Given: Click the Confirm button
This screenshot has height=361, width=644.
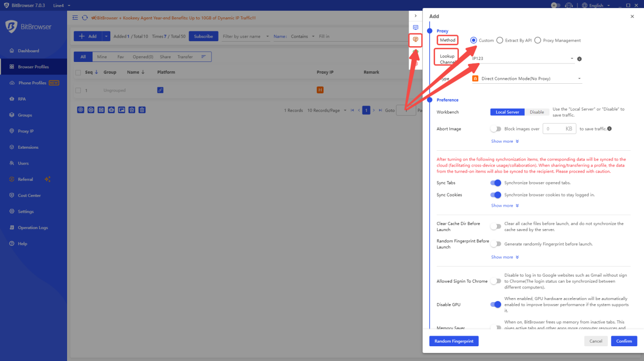Looking at the screenshot, I should [624, 341].
